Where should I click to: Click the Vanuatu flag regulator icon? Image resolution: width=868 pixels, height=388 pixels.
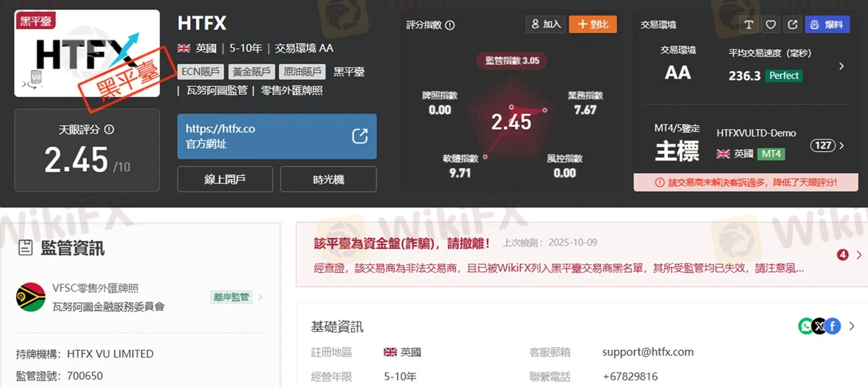pyautogui.click(x=30, y=297)
